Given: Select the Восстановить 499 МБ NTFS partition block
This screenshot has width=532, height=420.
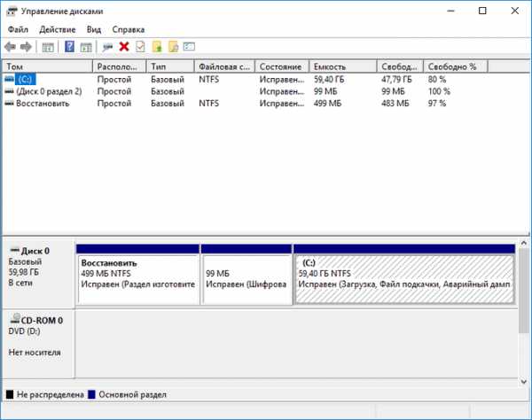Looking at the screenshot, I should point(137,275).
